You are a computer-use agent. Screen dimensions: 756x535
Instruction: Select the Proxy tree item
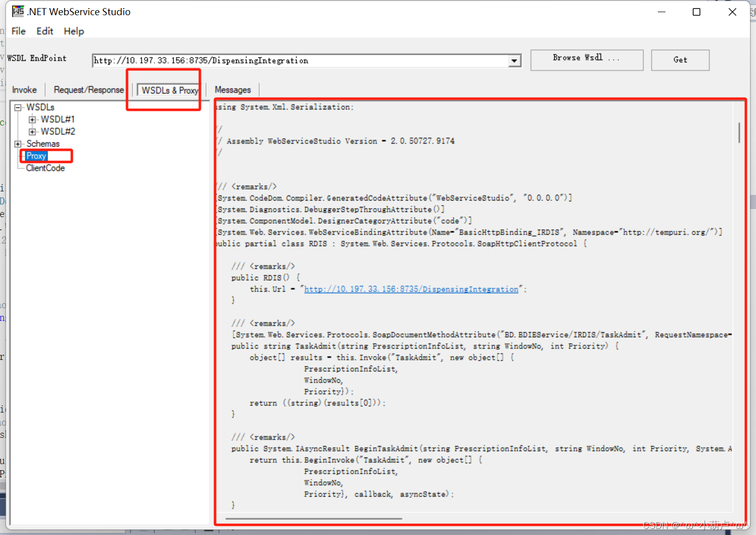point(36,156)
